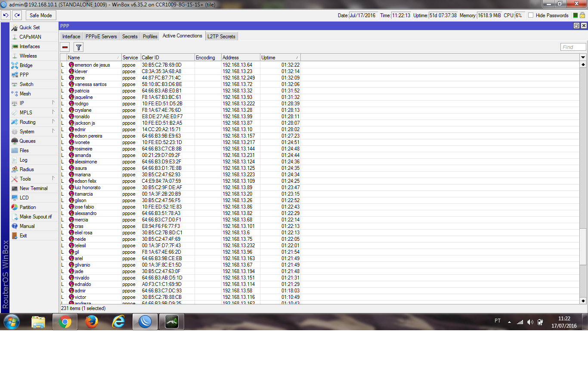This screenshot has width=588, height=387.
Task: Open the Switch menu icon
Action: click(15, 84)
